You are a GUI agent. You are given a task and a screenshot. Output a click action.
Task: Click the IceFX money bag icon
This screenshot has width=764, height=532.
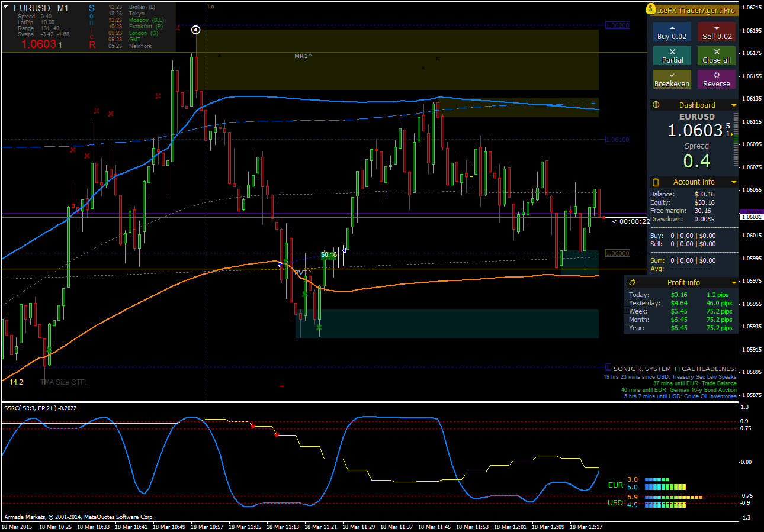(x=651, y=9)
